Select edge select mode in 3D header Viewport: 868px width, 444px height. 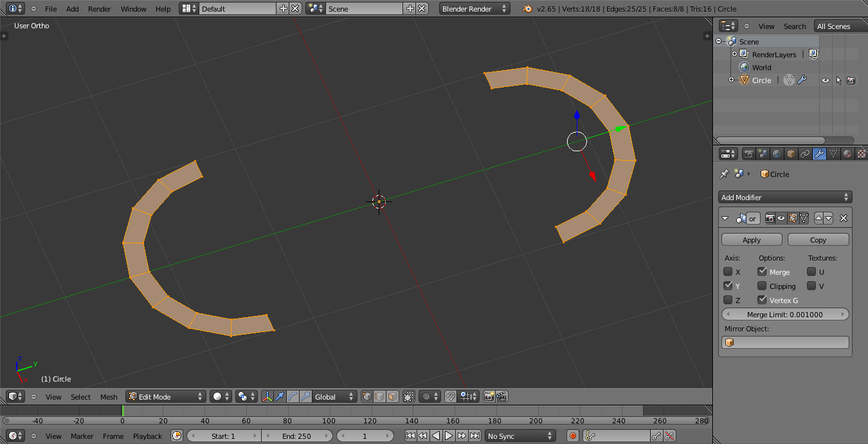379,396
